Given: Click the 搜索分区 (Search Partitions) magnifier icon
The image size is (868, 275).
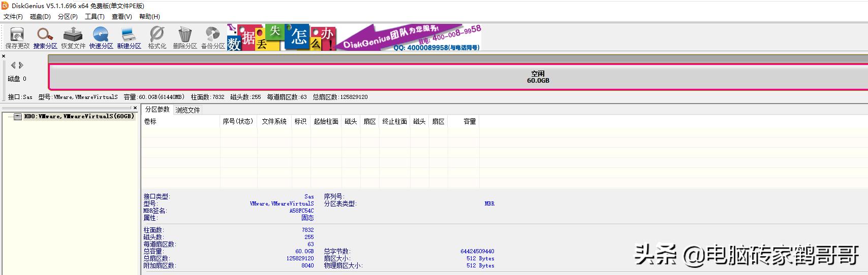Looking at the screenshot, I should tap(45, 37).
